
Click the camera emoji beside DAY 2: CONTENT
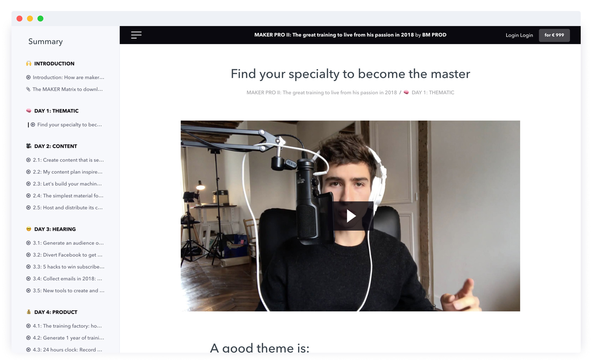28,146
